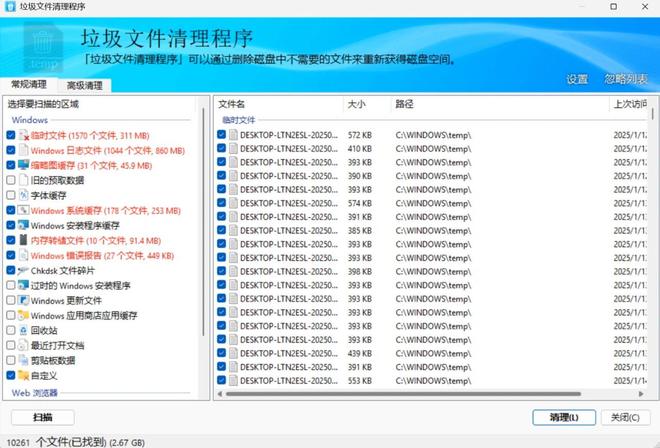Select the 390 KB file row name
This screenshot has width=660, height=448.
289,176
